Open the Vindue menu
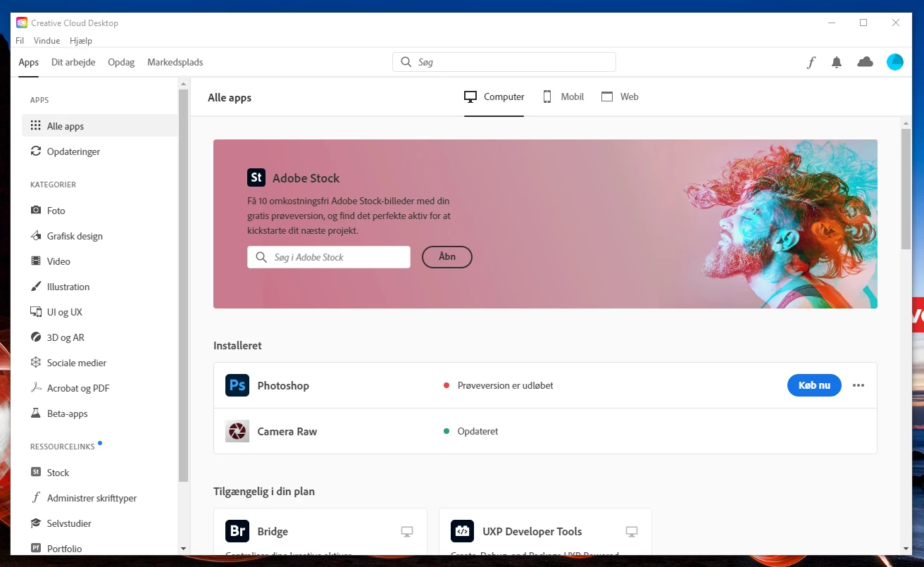924x567 pixels. point(46,41)
